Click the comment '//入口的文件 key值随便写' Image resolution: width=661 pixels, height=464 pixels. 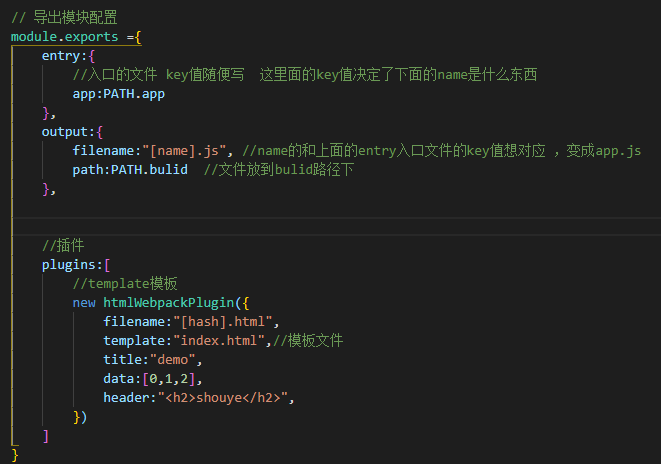pyautogui.click(x=159, y=75)
